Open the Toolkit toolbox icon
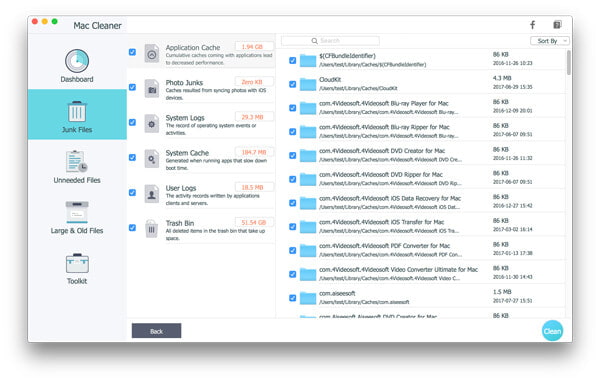Image resolution: width=600 pixels, height=382 pixels. (x=77, y=263)
